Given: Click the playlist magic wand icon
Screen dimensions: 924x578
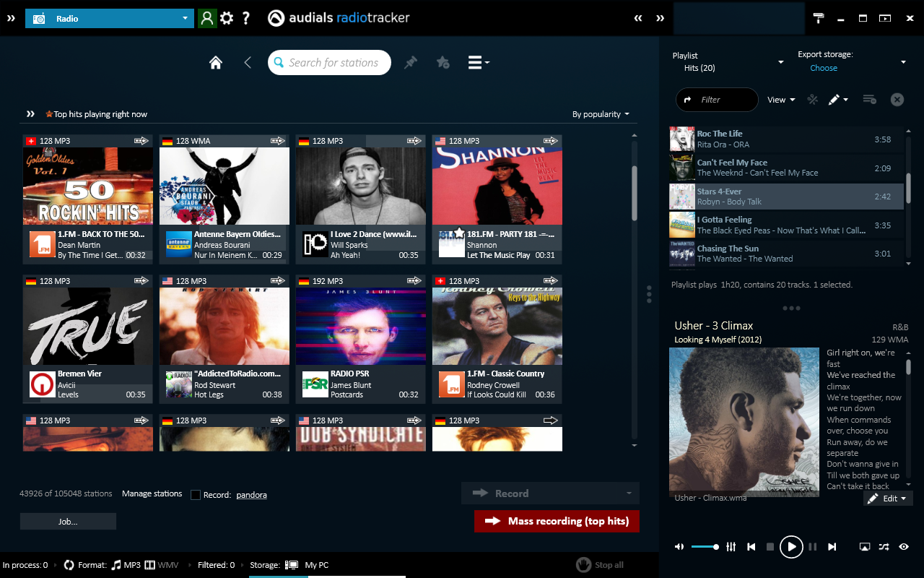Looking at the screenshot, I should [812, 100].
